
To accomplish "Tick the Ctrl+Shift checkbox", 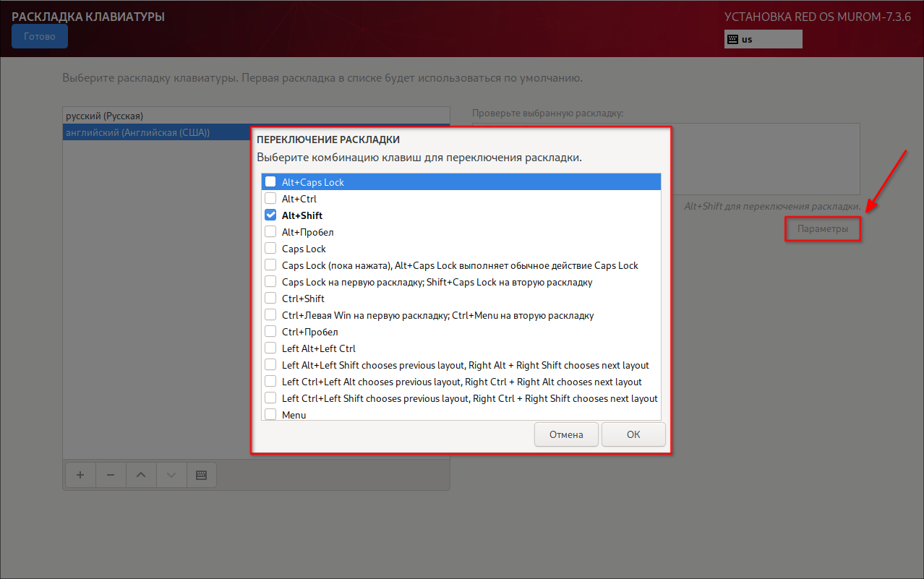I will pyautogui.click(x=270, y=299).
